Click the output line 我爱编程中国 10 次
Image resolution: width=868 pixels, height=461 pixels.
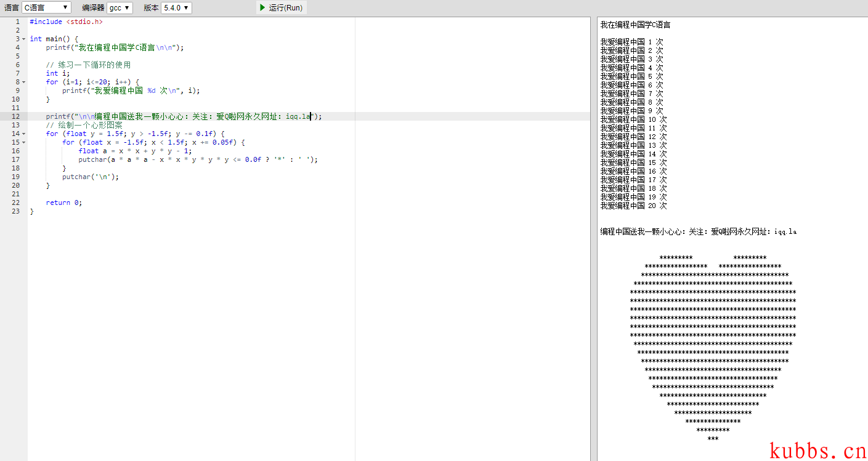click(x=634, y=119)
